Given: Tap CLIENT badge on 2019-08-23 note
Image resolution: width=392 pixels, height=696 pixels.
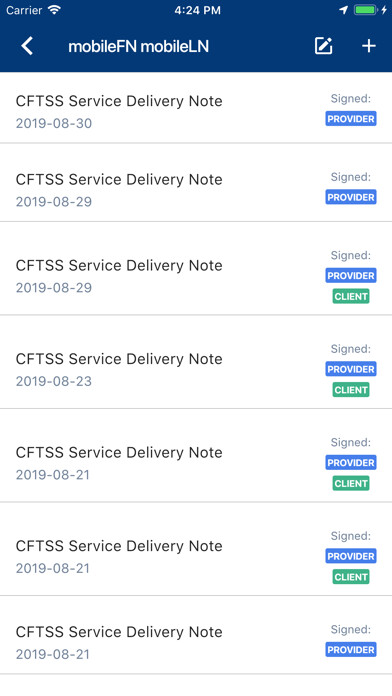Looking at the screenshot, I should click(351, 390).
